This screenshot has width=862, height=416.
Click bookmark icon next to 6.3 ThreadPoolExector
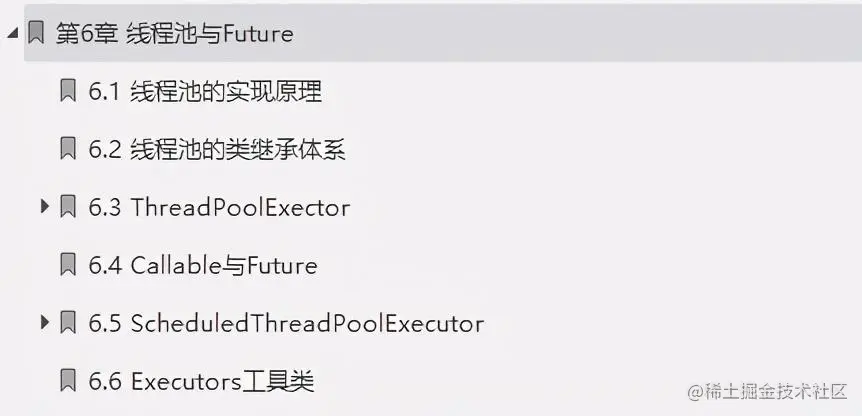tap(68, 207)
